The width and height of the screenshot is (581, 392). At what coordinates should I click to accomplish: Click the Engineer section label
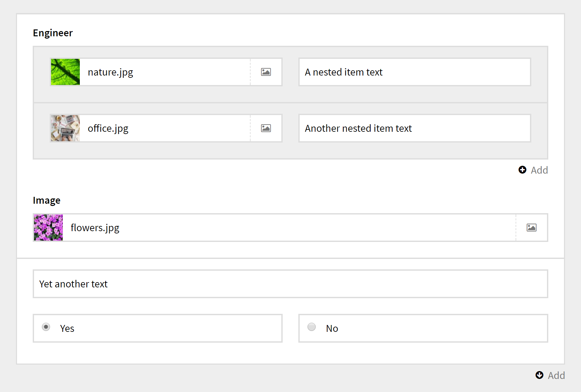pos(53,33)
